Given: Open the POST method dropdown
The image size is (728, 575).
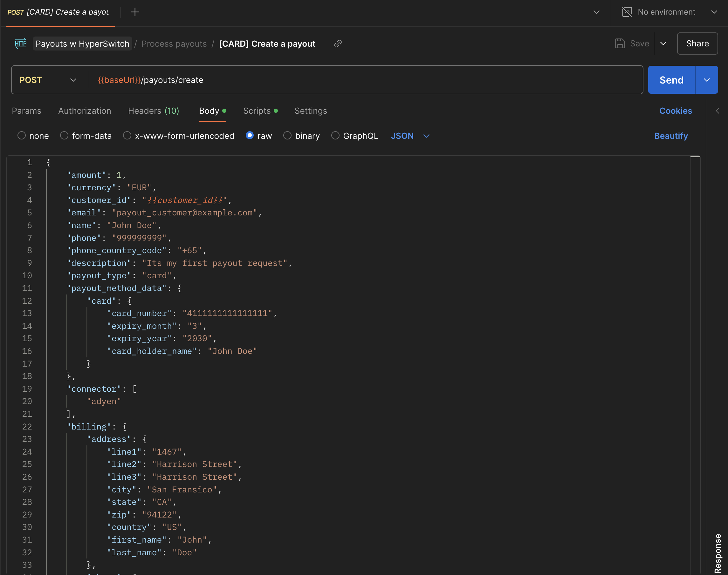Looking at the screenshot, I should point(48,80).
